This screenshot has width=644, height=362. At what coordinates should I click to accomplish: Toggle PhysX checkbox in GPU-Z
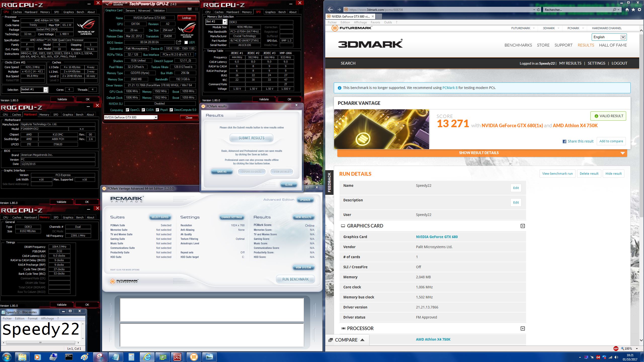[x=157, y=110]
